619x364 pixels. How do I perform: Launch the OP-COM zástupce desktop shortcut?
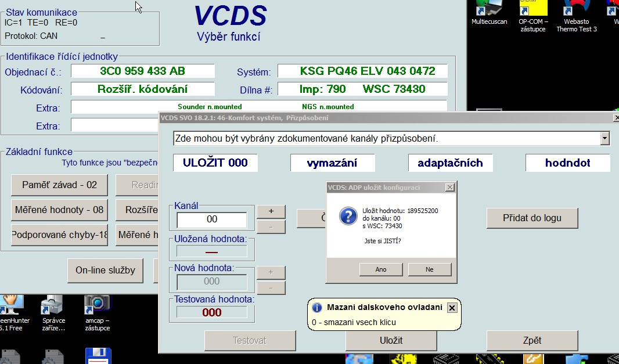click(x=533, y=16)
